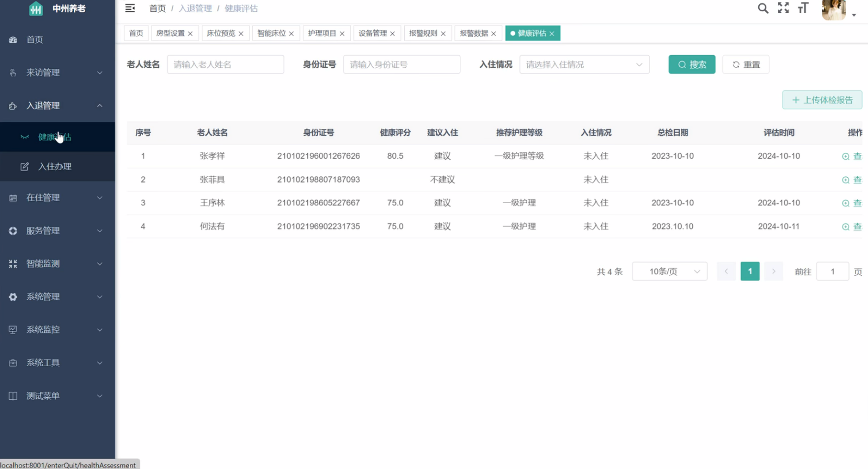
Task: Switch to the 床位预览 tab
Action: (220, 33)
